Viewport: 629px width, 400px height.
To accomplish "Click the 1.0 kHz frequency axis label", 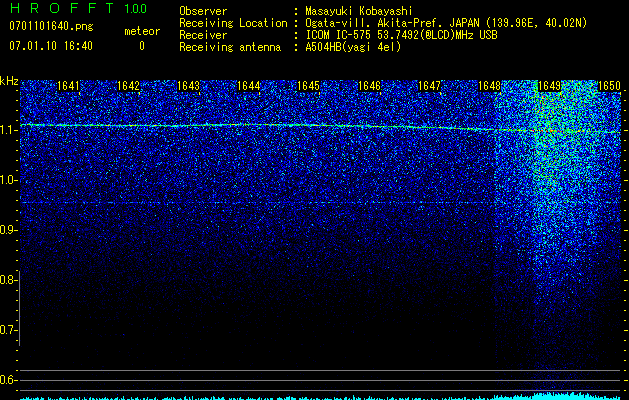I will (8, 181).
